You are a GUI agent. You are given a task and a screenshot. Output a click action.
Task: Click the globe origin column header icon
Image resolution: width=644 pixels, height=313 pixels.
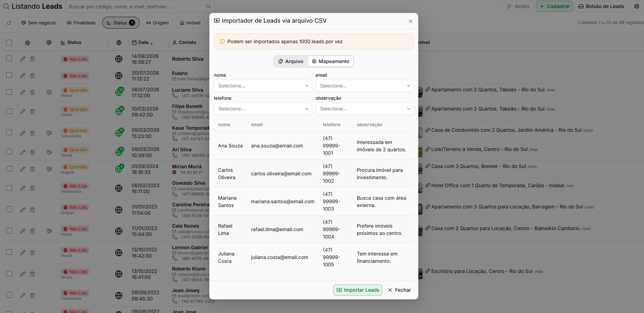click(x=119, y=43)
